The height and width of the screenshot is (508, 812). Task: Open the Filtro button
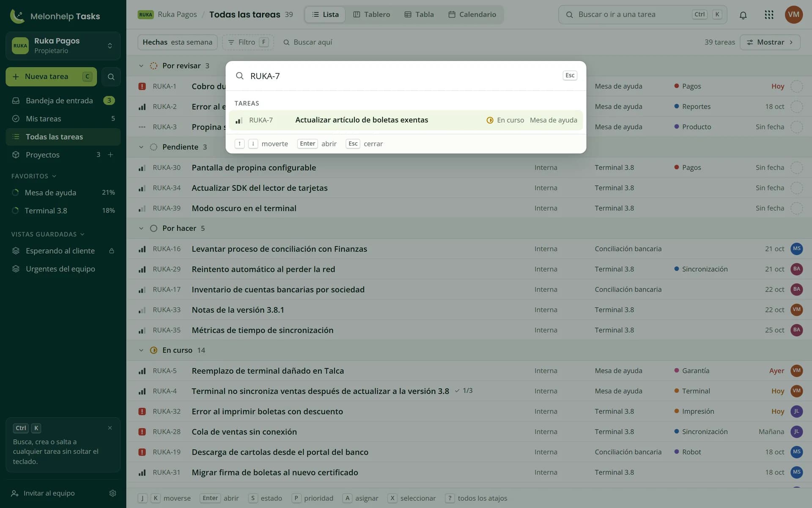coord(248,42)
